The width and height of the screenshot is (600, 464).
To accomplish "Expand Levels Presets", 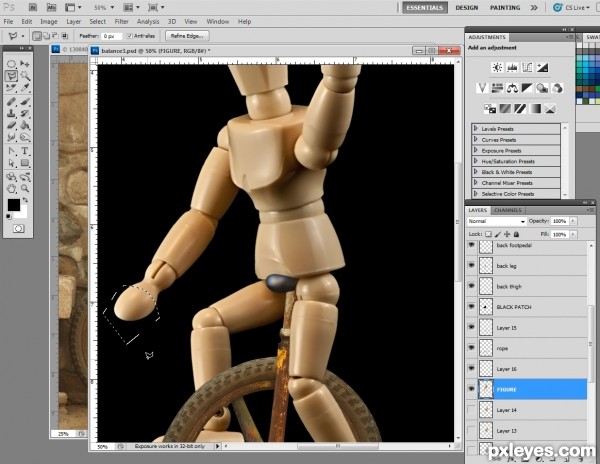I will coord(476,129).
